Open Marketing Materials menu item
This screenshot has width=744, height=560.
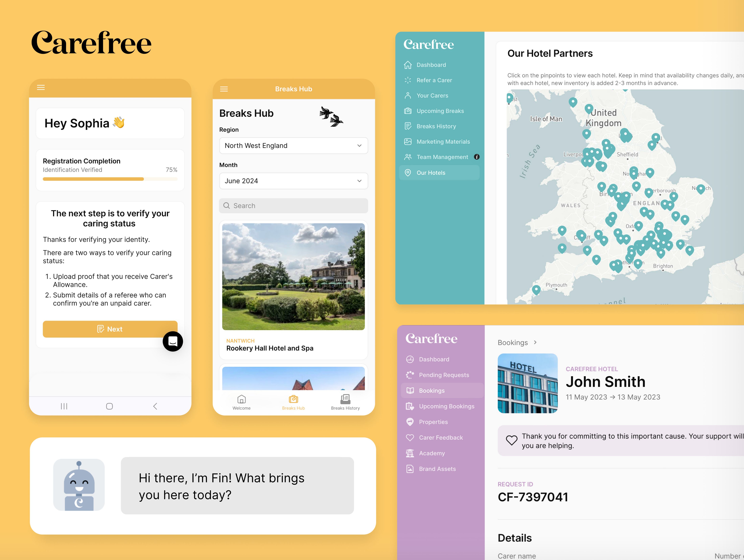click(439, 141)
